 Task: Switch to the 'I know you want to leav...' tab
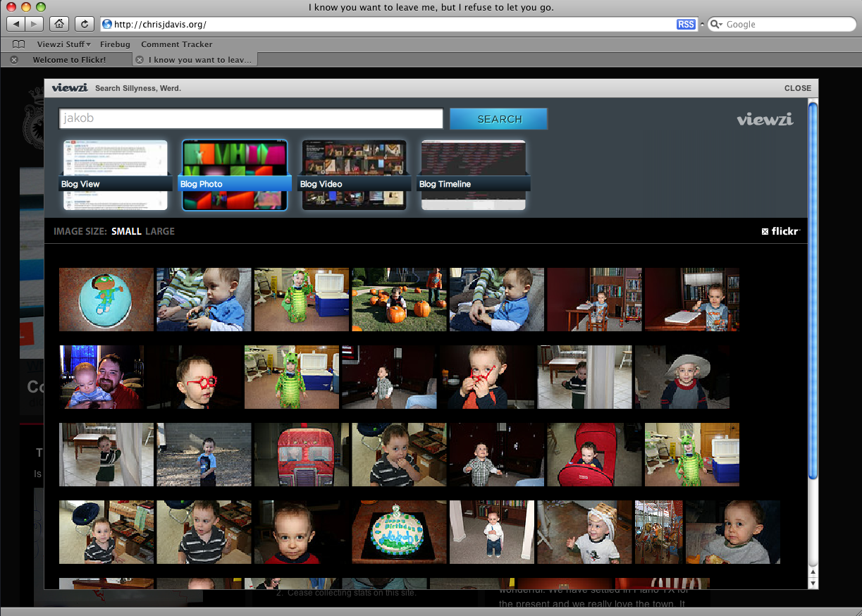pos(200,60)
